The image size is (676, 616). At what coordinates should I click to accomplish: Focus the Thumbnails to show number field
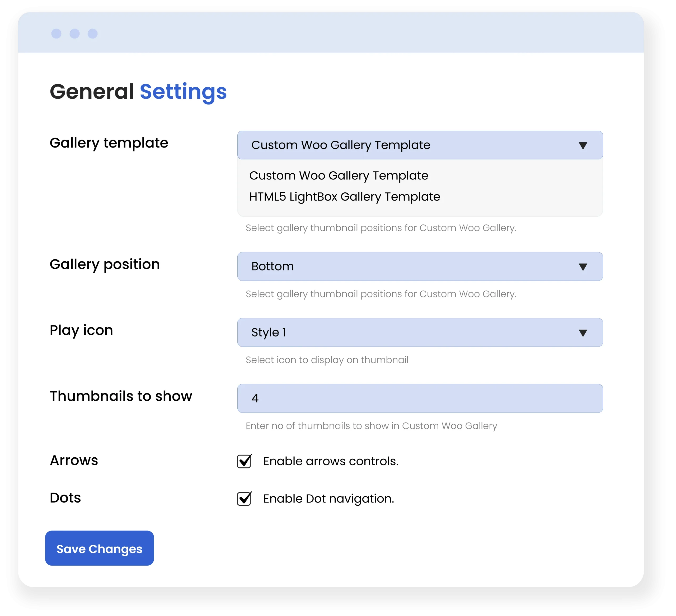420,398
